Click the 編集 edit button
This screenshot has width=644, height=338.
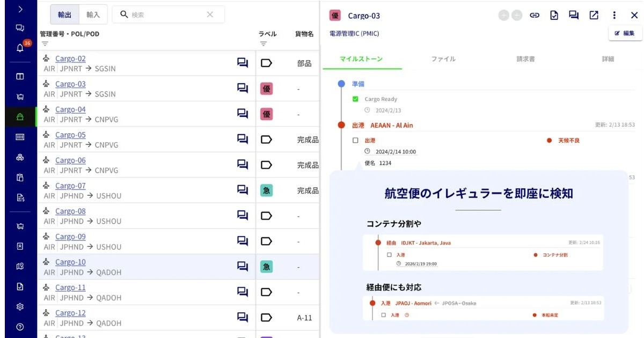point(625,33)
